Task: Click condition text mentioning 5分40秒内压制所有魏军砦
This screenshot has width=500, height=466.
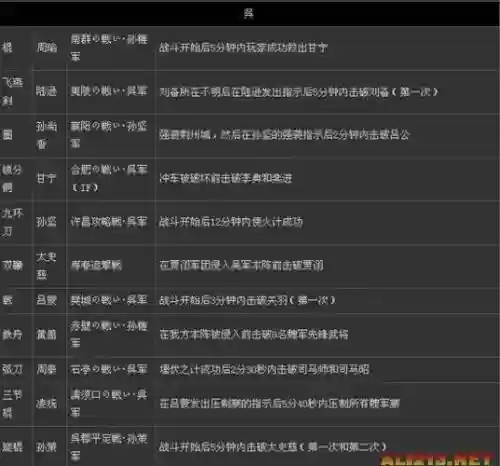Action: (x=280, y=404)
